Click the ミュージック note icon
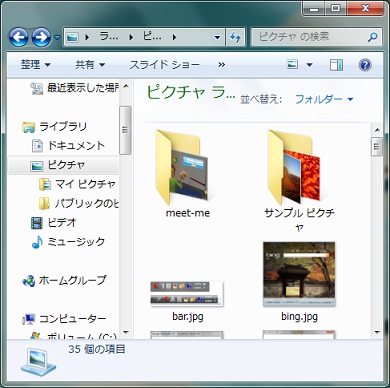Viewport: 390px width, 388px height. (x=37, y=242)
